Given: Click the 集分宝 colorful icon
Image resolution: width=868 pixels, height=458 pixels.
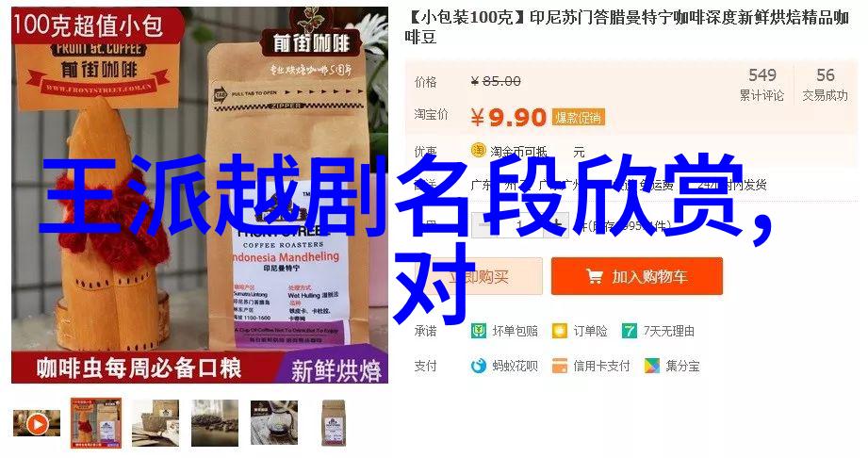Looking at the screenshot, I should pos(652,366).
